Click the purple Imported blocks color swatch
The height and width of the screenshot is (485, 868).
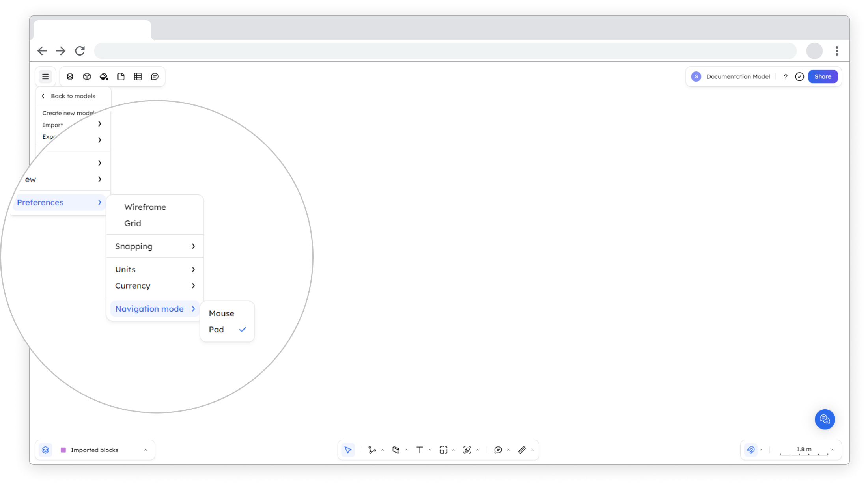pyautogui.click(x=63, y=450)
